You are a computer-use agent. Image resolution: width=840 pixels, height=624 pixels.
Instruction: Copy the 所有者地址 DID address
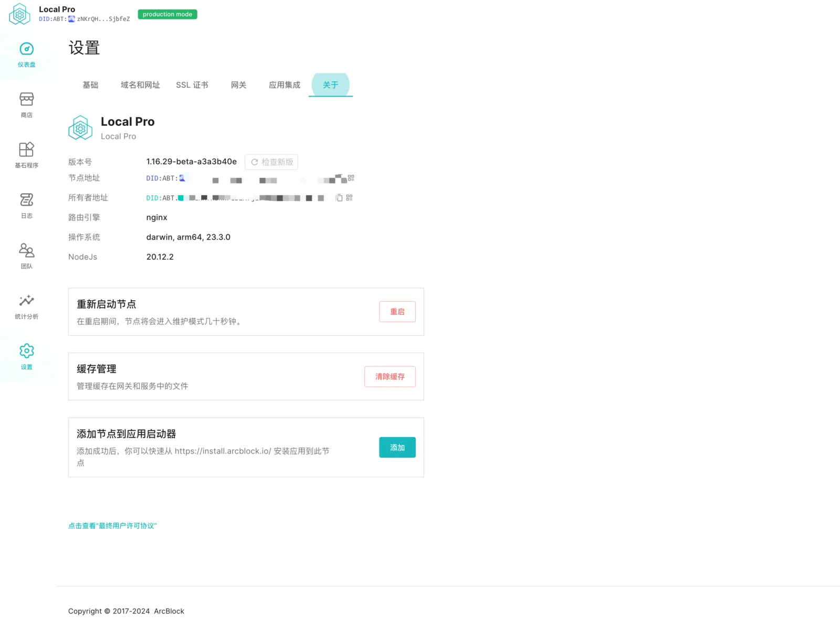coord(340,198)
